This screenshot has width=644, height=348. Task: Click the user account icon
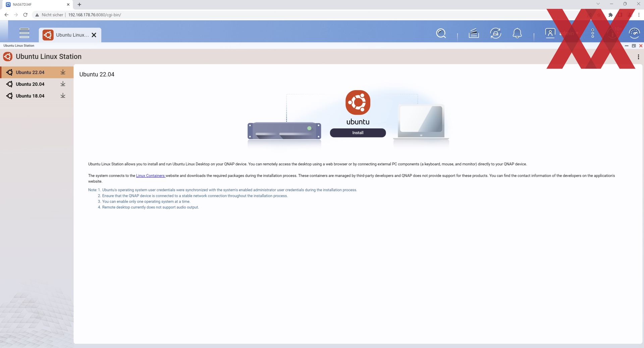point(550,33)
